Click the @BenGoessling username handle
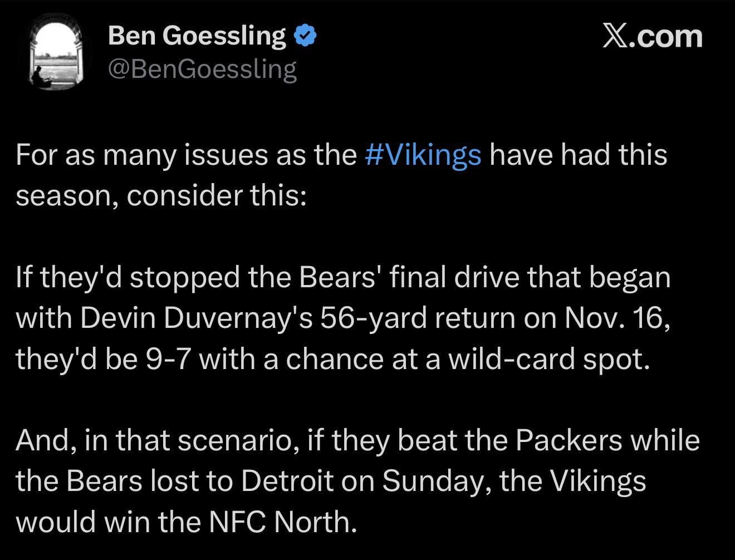 tap(203, 68)
